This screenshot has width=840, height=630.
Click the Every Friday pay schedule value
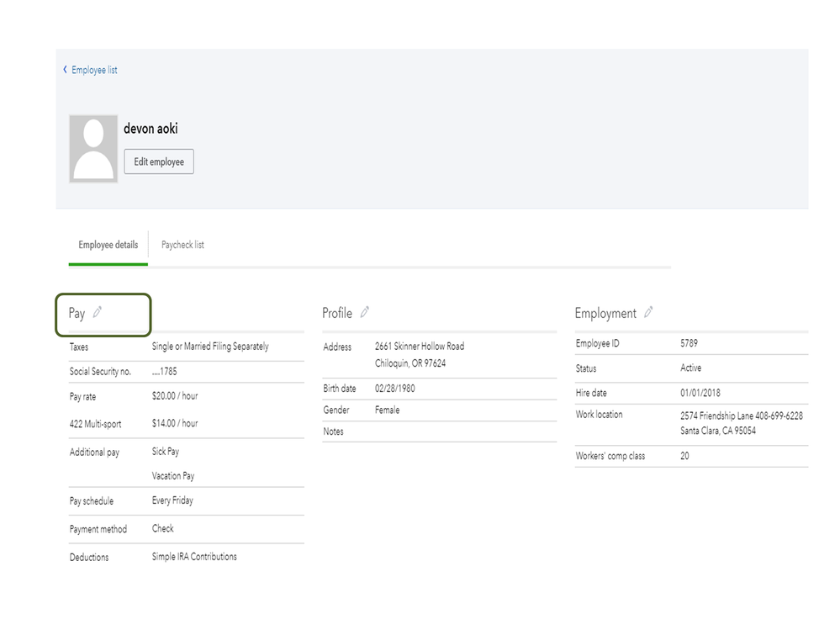pos(172,500)
